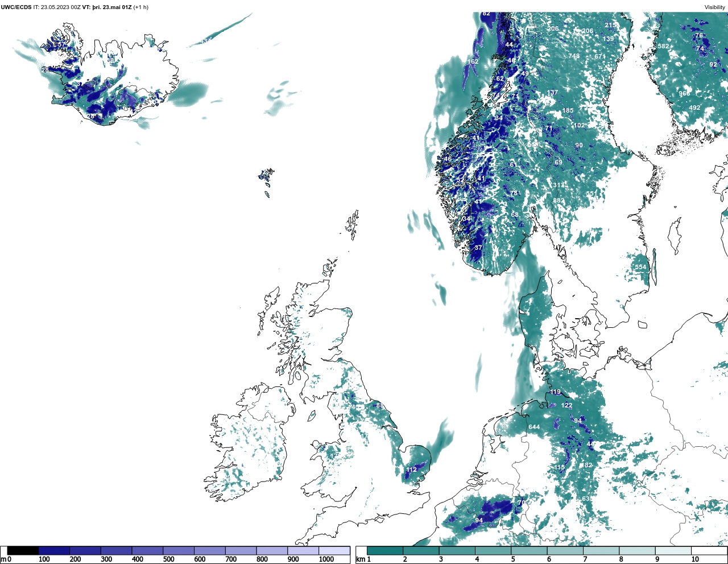Click the 90 value in Sweden
This screenshot has height=564, width=728.
(x=579, y=145)
